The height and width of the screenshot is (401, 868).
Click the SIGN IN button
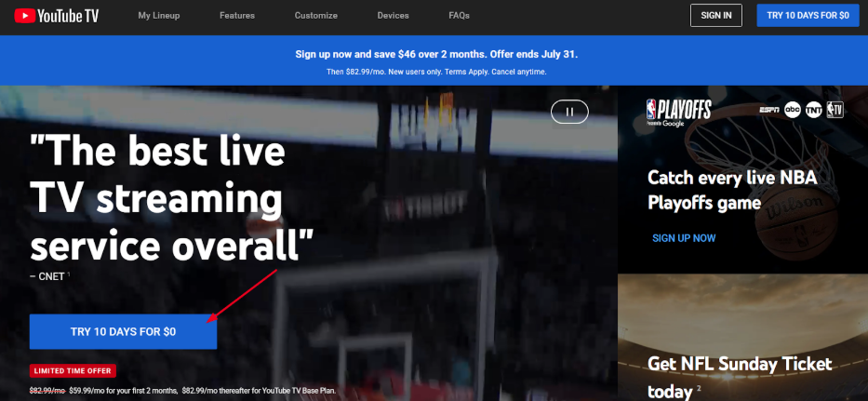pos(715,16)
